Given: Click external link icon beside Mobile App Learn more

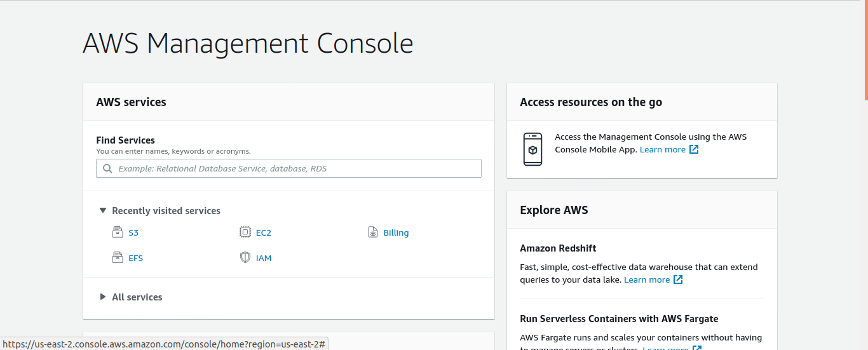Looking at the screenshot, I should pos(694,149).
